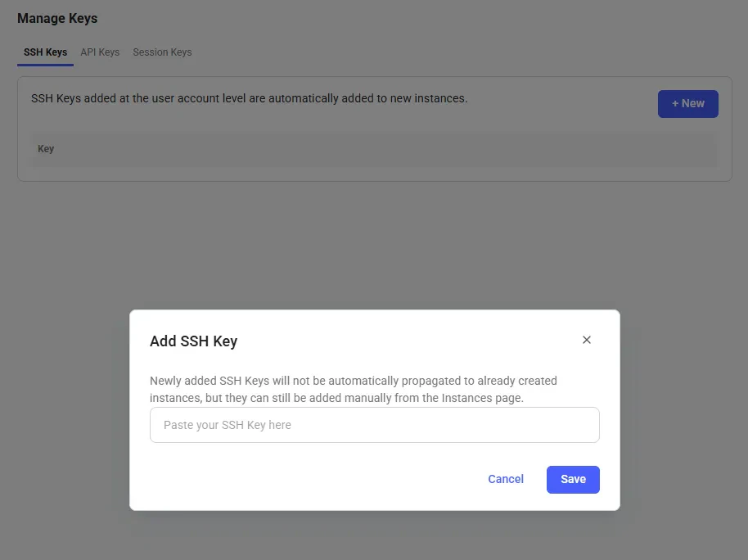Screen dimensions: 748x560
Task: Click the plus New button
Action: 688,104
